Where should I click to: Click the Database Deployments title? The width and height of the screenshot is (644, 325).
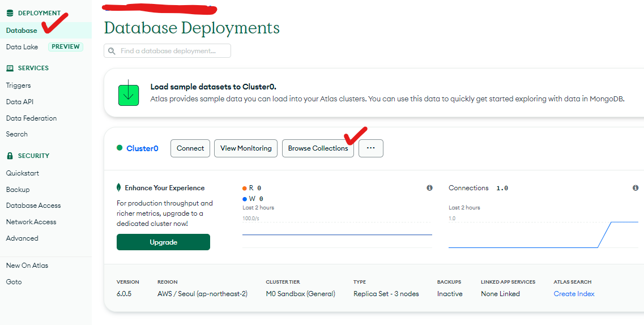tap(192, 28)
